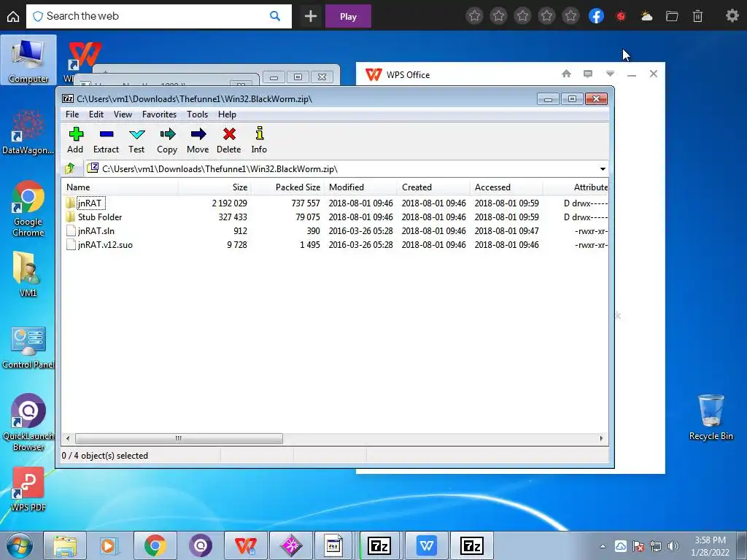Click the magnifier search icon
Image resolution: width=747 pixels, height=560 pixels.
(275, 16)
